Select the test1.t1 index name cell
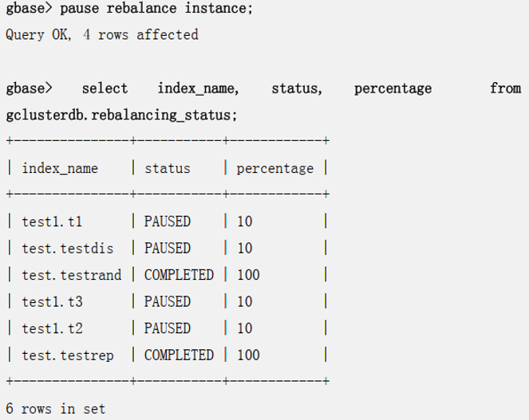This screenshot has width=529, height=420. 52,222
